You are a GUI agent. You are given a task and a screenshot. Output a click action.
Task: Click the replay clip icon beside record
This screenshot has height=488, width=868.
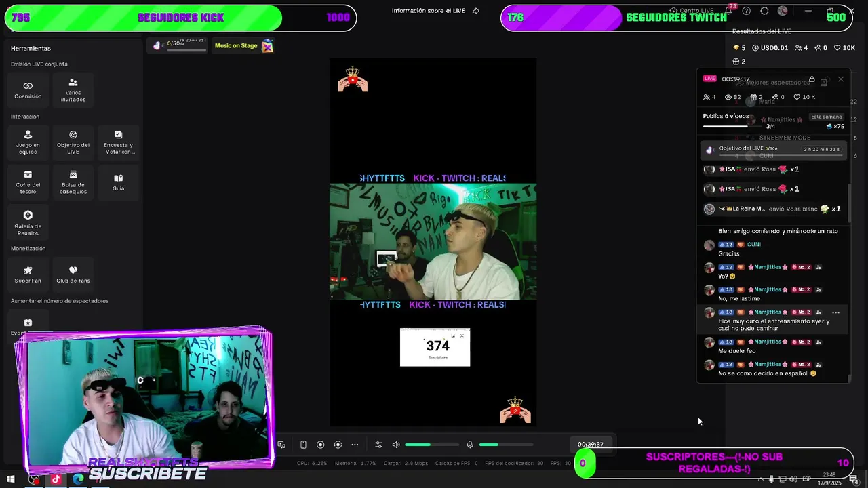tap(338, 445)
